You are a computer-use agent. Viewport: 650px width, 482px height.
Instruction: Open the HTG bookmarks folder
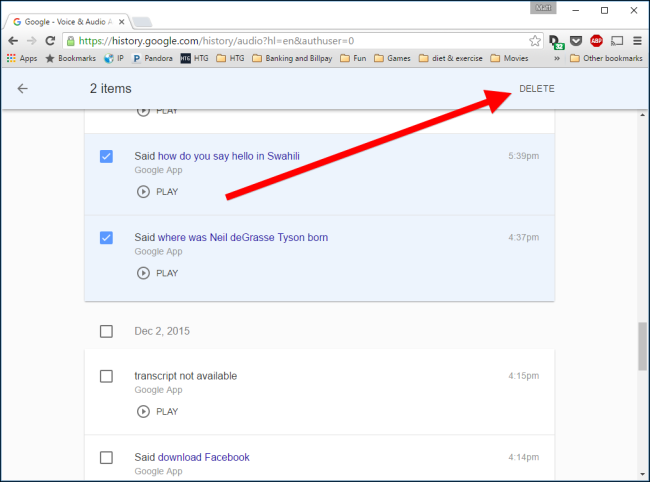pyautogui.click(x=230, y=58)
